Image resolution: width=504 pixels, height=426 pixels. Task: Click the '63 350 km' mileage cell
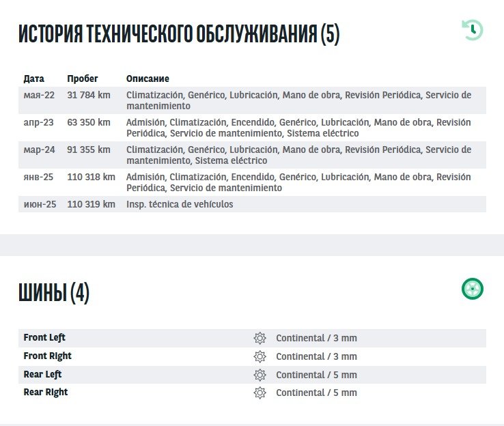[89, 122]
